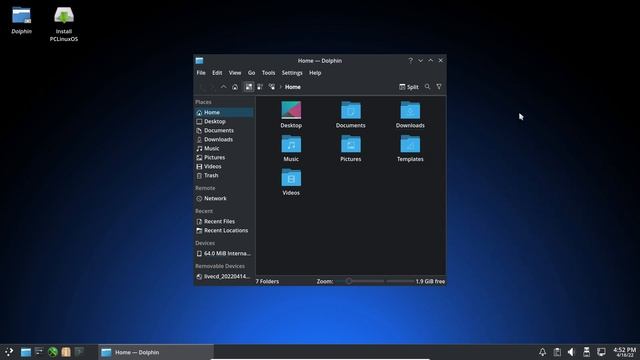This screenshot has height=360, width=640.
Task: Switch to Icons view mode
Action: pos(249,87)
